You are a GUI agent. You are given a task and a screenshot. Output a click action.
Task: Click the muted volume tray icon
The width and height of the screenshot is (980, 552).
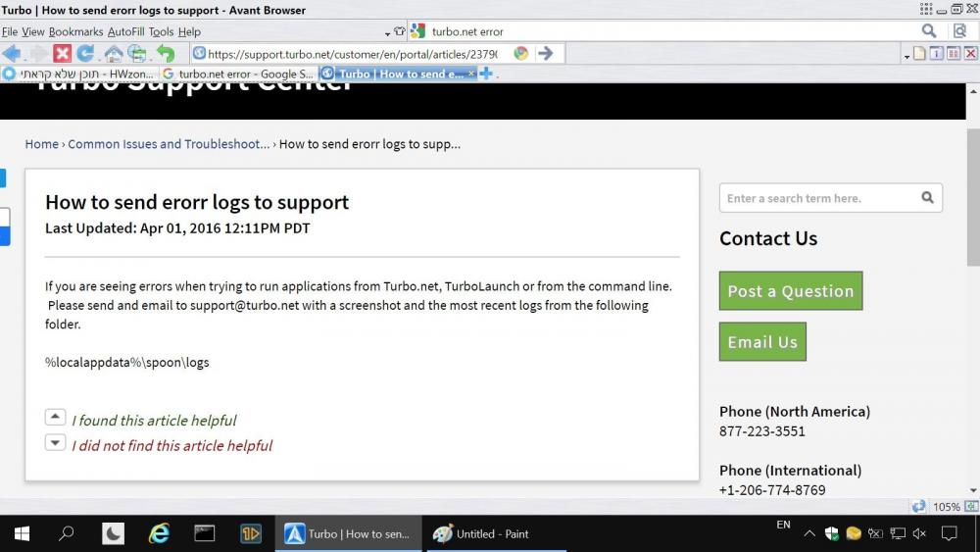[919, 534]
